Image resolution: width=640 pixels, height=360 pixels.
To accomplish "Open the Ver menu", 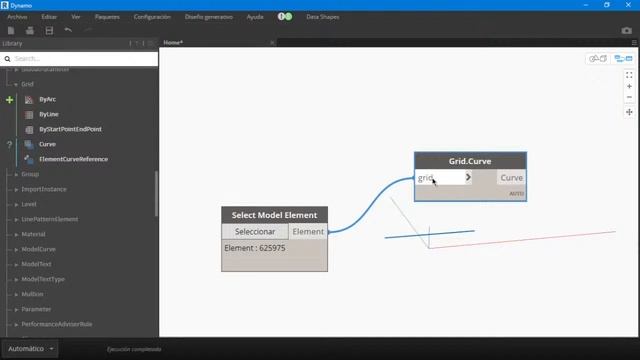I will [x=76, y=17].
